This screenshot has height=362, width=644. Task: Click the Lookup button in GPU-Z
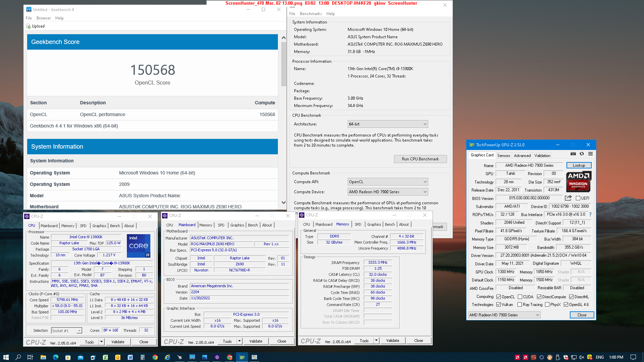579,165
